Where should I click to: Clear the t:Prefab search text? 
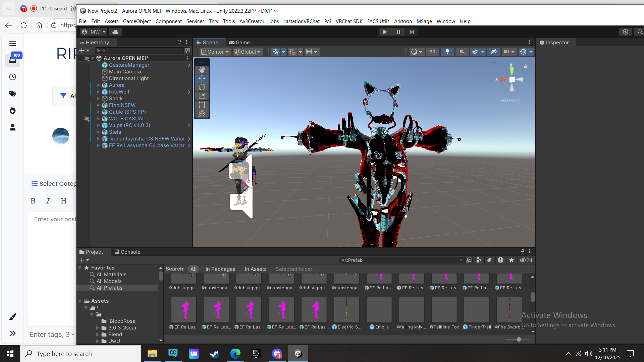(x=461, y=260)
